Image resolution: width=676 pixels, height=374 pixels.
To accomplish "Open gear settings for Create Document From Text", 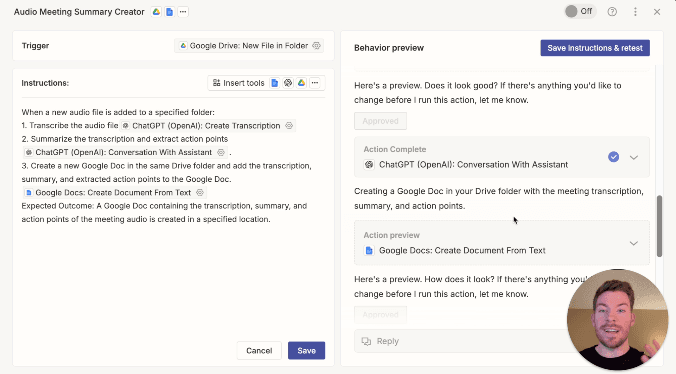I will pyautogui.click(x=200, y=193).
